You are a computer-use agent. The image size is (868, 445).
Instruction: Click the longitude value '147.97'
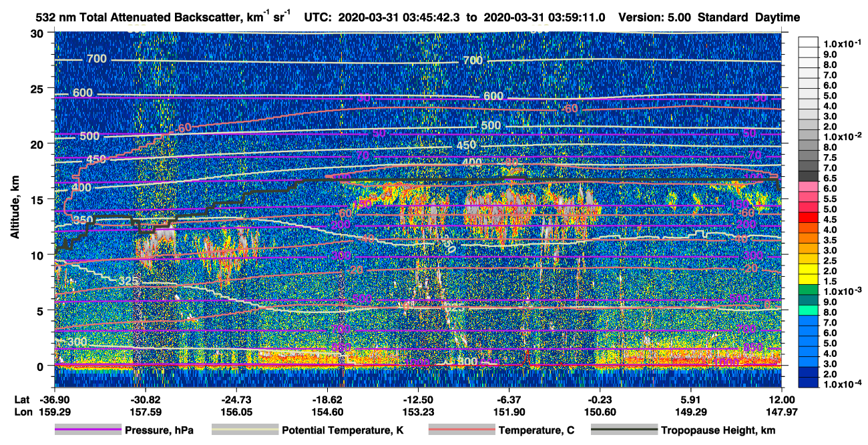[x=782, y=412]
